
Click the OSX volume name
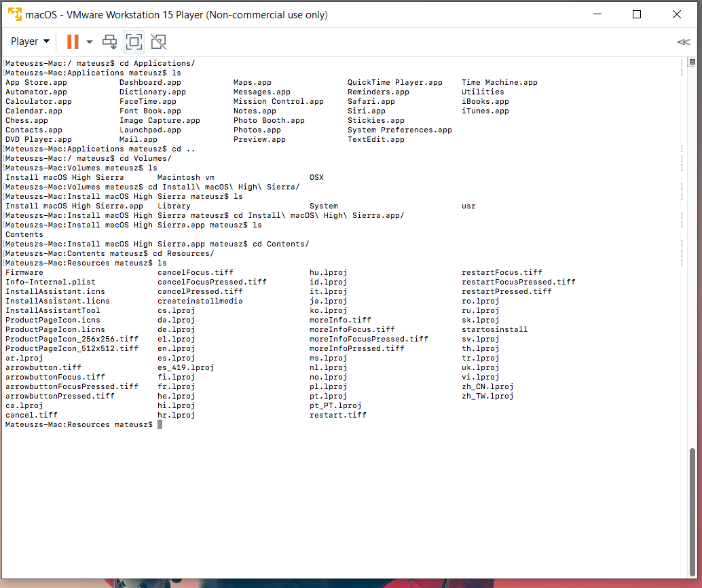[316, 177]
